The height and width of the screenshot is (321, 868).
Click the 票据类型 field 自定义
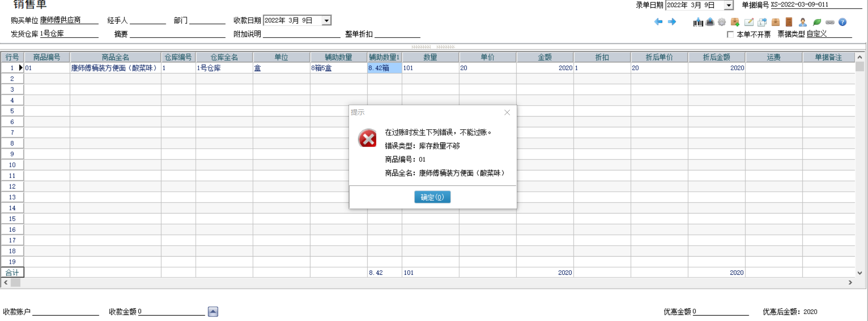[829, 34]
